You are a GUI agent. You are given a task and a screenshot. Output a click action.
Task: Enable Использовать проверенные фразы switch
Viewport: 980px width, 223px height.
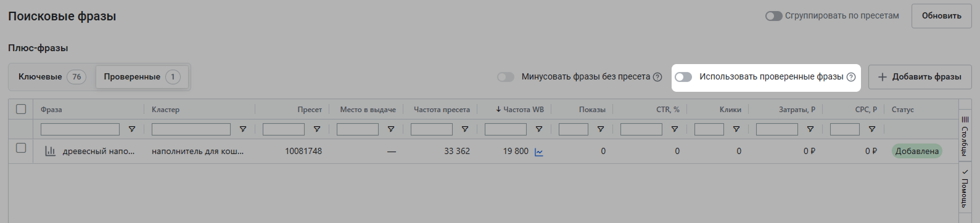point(683,77)
